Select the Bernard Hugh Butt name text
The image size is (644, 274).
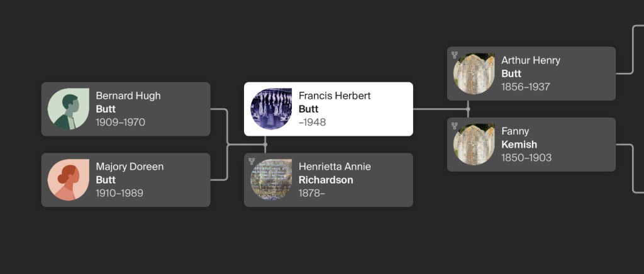point(128,102)
